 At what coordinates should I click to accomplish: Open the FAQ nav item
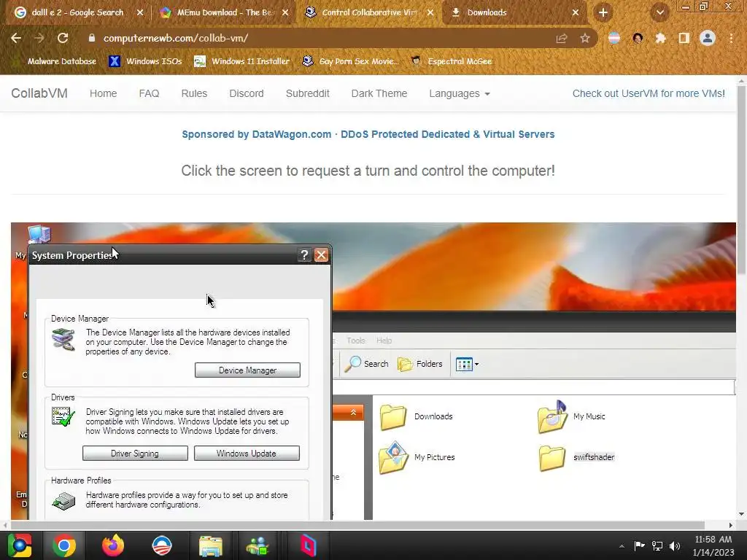click(x=149, y=93)
